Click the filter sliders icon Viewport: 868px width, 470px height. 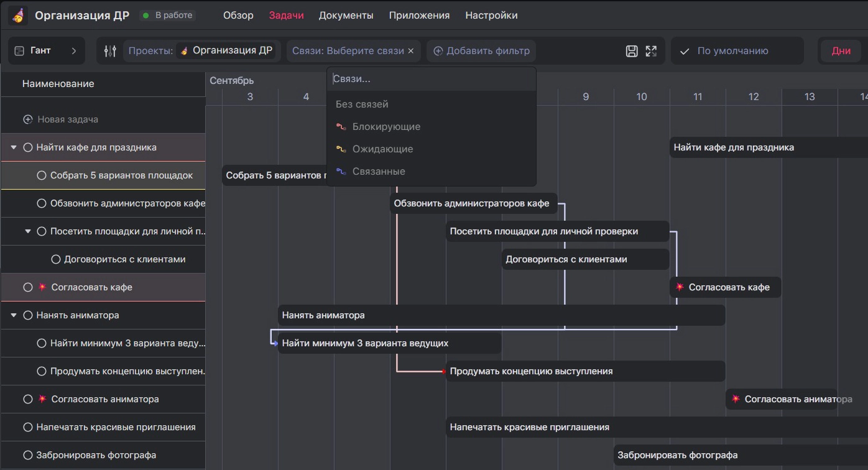click(110, 51)
